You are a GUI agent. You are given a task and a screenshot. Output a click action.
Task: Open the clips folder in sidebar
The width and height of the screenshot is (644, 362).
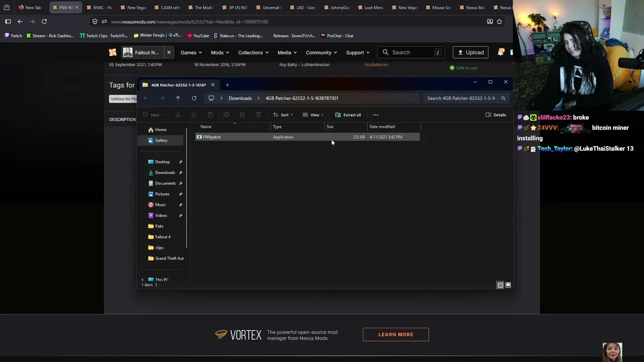[159, 247]
